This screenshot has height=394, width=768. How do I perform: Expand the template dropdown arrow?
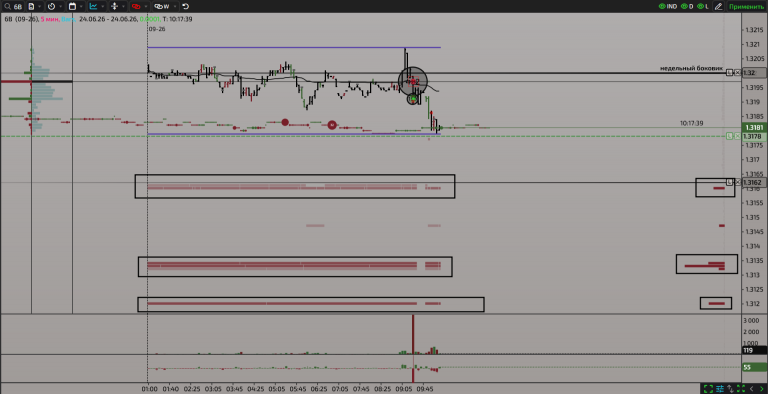click(x=40, y=6)
